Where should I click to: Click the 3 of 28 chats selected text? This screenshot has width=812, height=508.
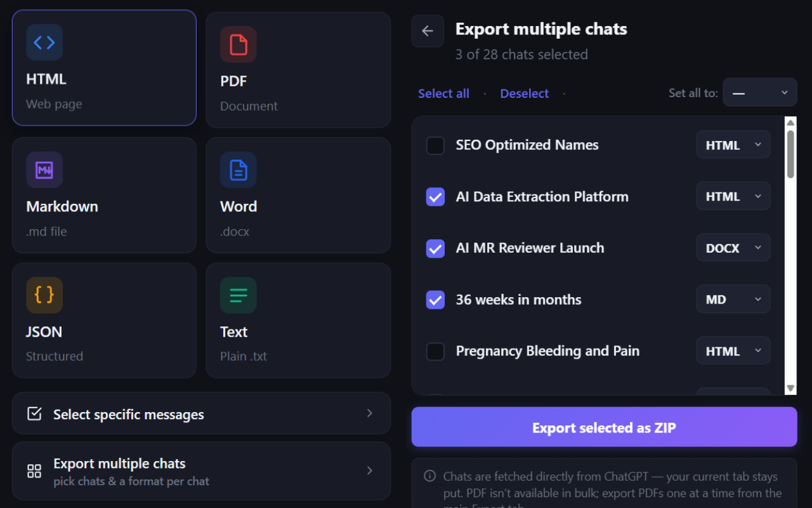(521, 55)
